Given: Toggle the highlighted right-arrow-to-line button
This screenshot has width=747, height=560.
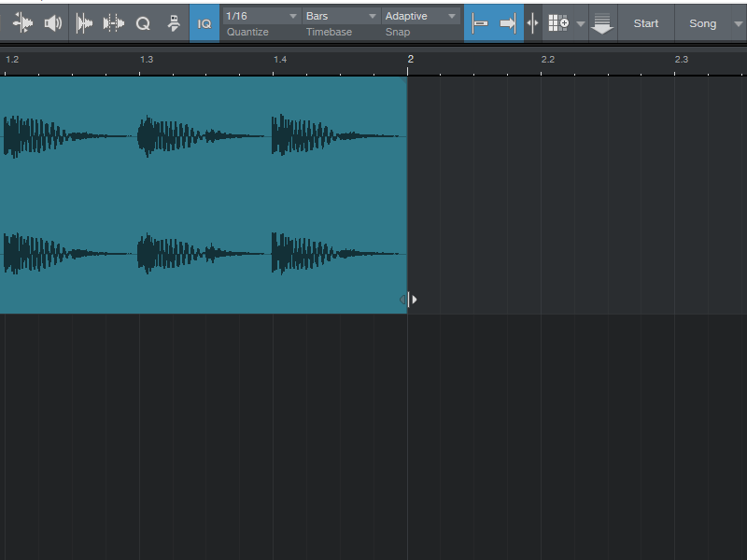Looking at the screenshot, I should click(508, 23).
